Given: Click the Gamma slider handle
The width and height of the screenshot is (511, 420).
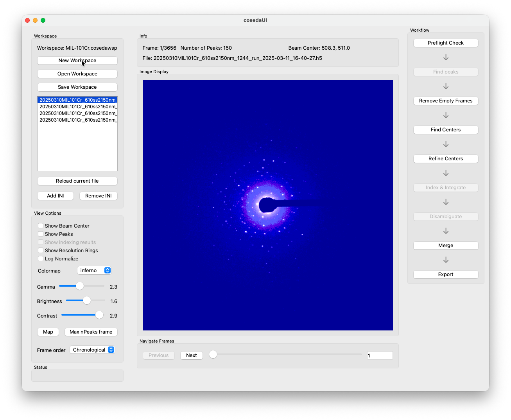Looking at the screenshot, I should [x=80, y=286].
